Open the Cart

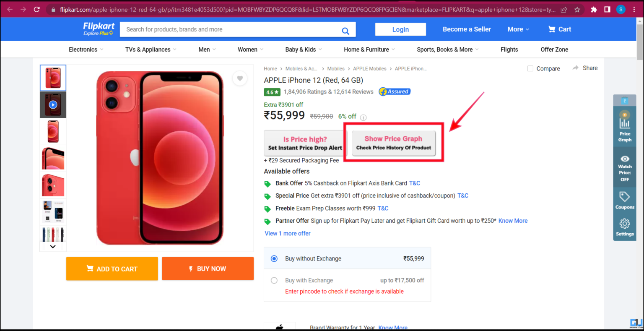[559, 29]
